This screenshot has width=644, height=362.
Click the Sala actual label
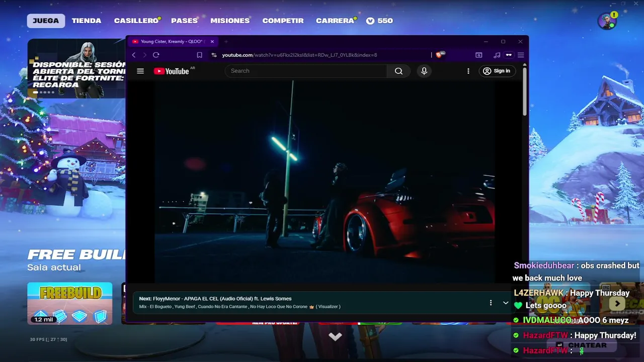pyautogui.click(x=54, y=267)
